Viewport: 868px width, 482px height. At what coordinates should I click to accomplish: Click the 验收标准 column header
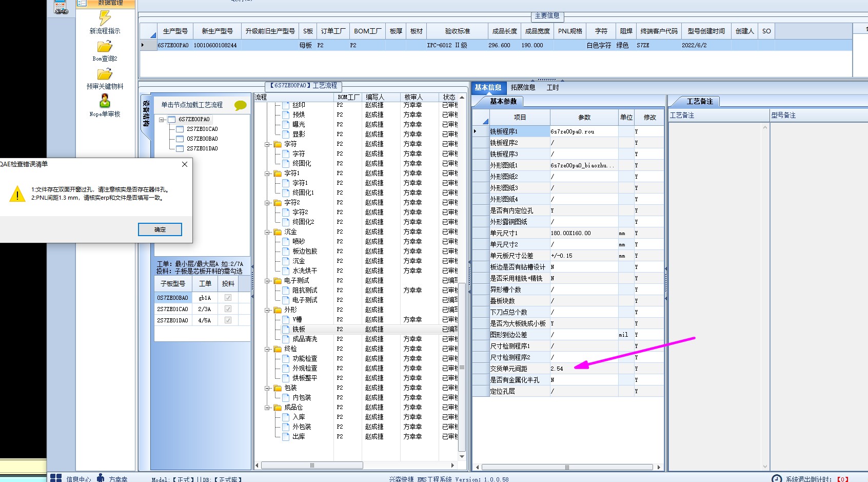point(458,31)
